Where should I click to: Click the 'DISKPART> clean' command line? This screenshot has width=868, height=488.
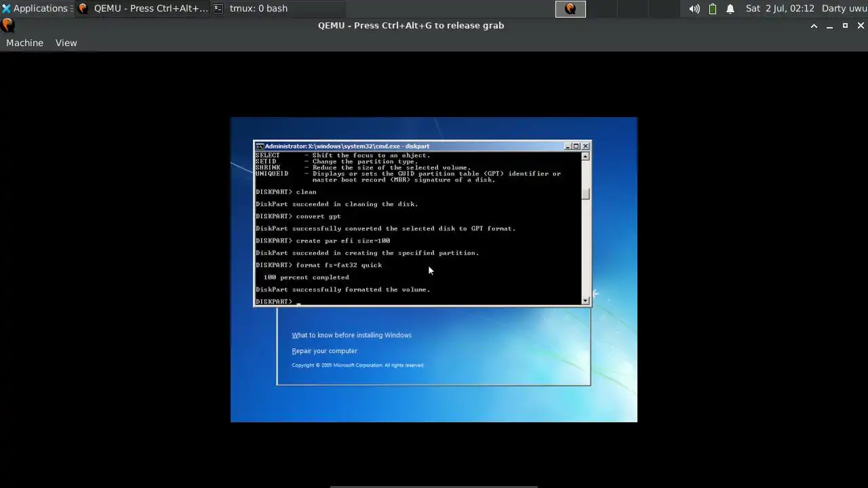[x=286, y=192]
